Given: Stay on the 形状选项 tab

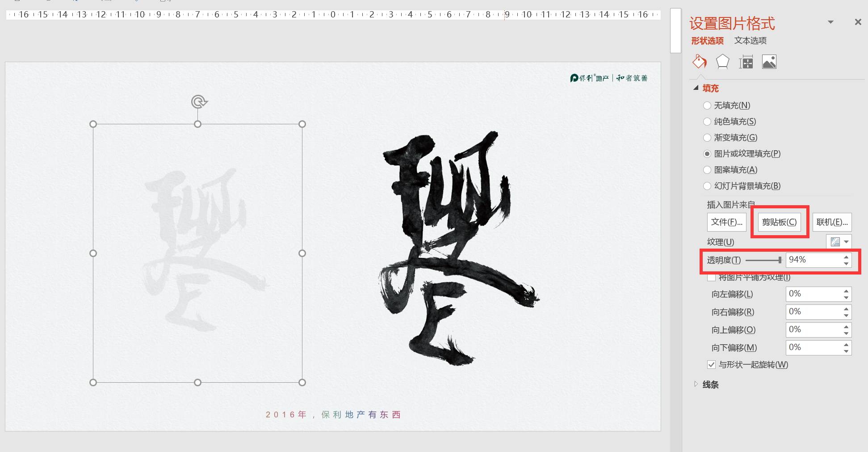Looking at the screenshot, I should [708, 40].
